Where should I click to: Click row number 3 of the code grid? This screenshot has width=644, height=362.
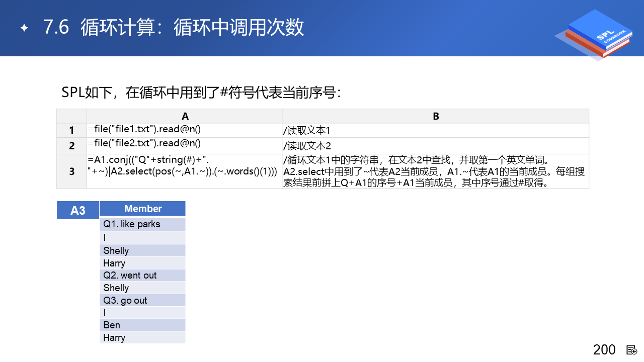[71, 171]
